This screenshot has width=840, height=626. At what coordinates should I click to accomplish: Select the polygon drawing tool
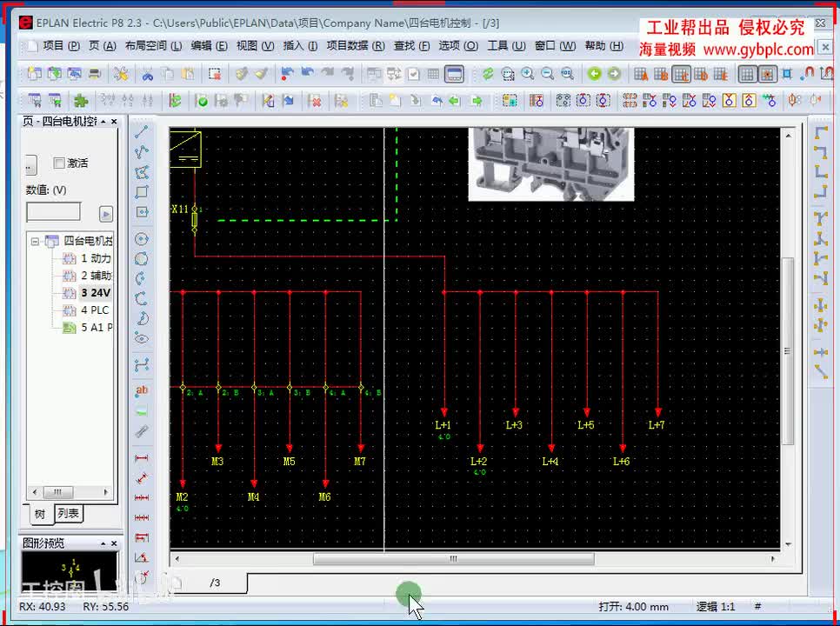142,172
